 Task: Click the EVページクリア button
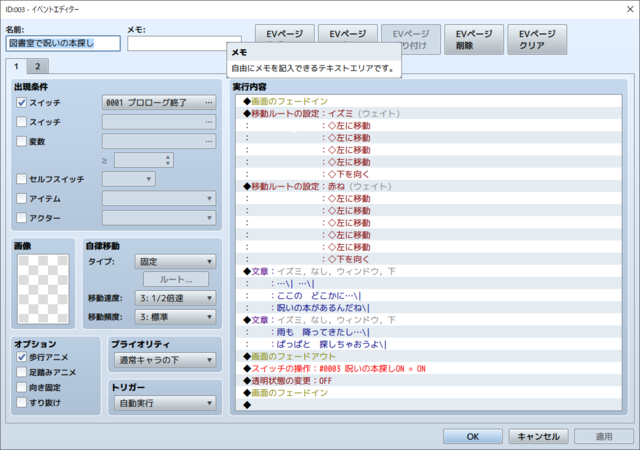537,40
